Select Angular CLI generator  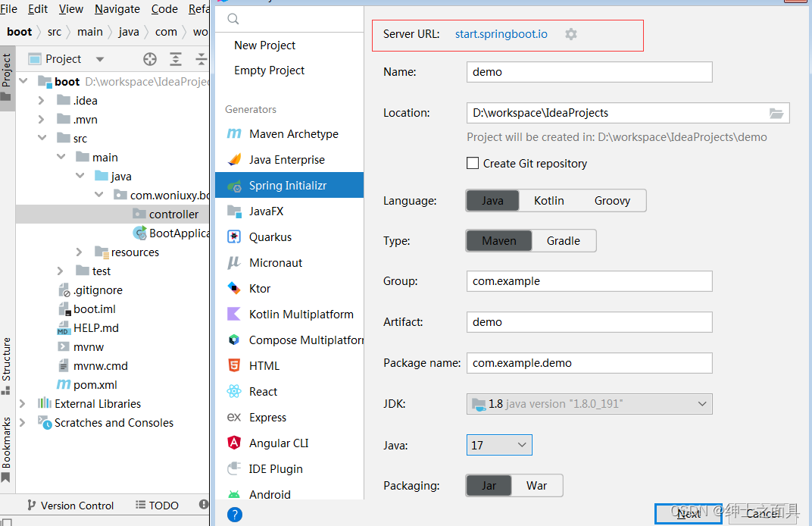[x=289, y=443]
